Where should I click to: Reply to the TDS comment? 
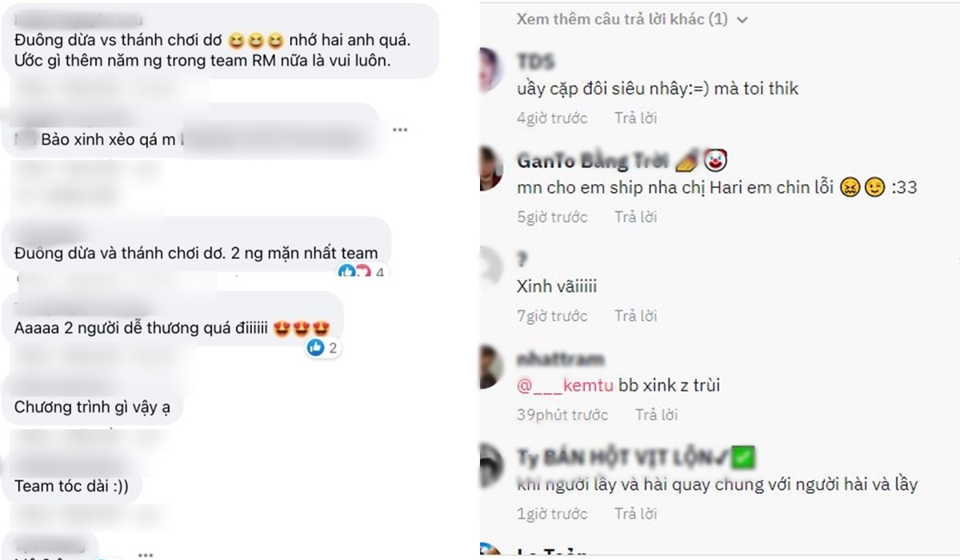636,118
